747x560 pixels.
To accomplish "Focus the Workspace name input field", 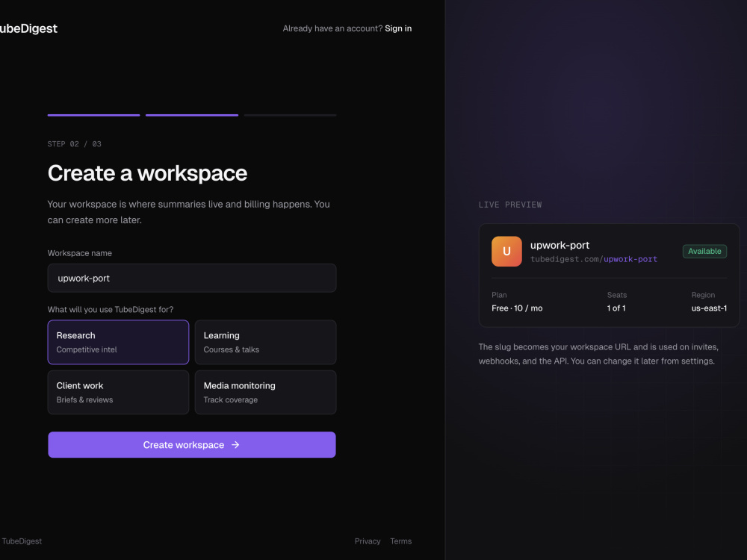I will [x=192, y=278].
